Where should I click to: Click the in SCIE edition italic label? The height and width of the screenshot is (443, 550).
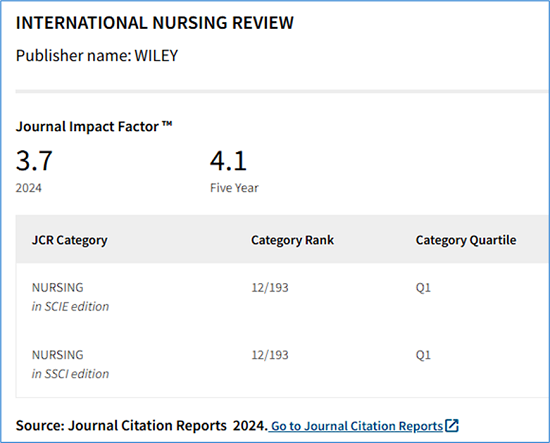pos(70,307)
